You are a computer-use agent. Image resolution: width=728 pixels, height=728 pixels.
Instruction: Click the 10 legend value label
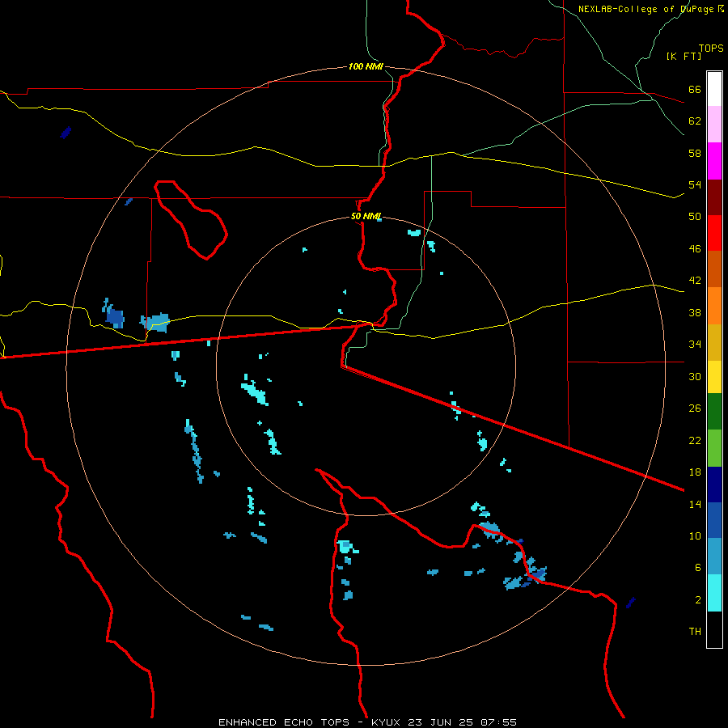pos(695,535)
